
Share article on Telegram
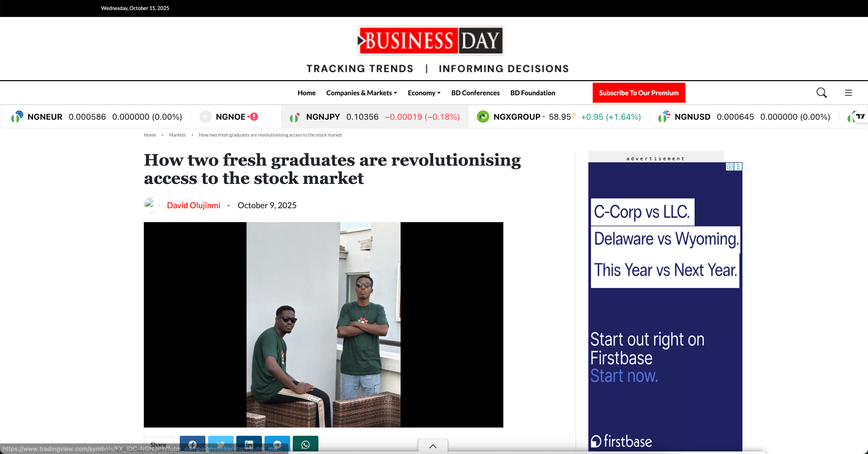(277, 444)
